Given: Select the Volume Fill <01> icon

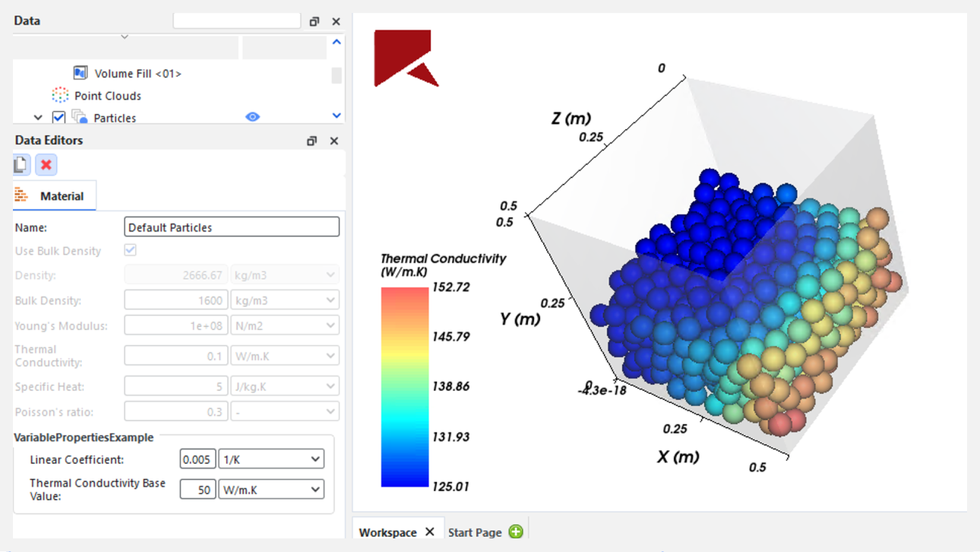Looking at the screenshot, I should pos(81,73).
